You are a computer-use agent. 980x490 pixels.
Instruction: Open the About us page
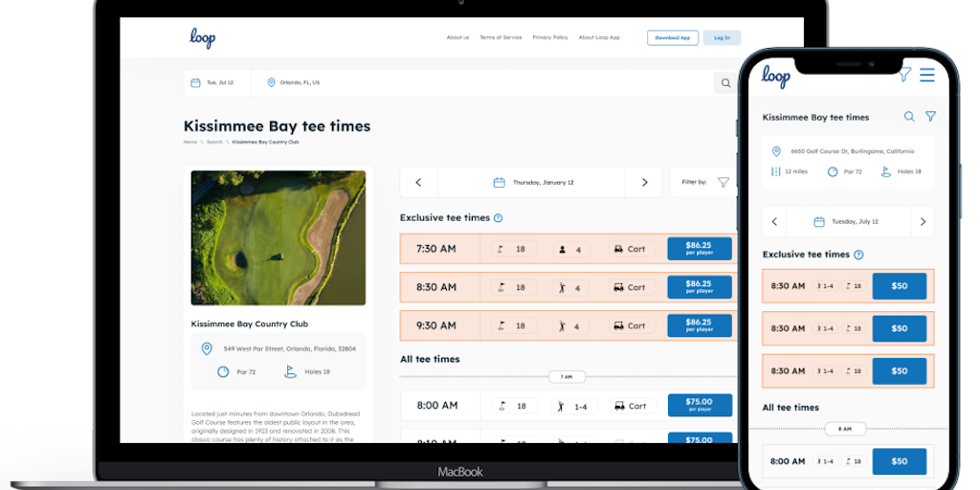click(x=457, y=37)
